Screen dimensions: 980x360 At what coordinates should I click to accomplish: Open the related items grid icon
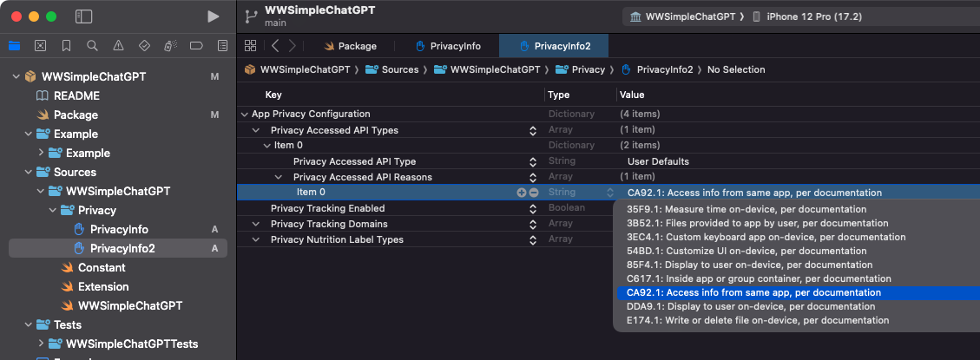pos(250,45)
